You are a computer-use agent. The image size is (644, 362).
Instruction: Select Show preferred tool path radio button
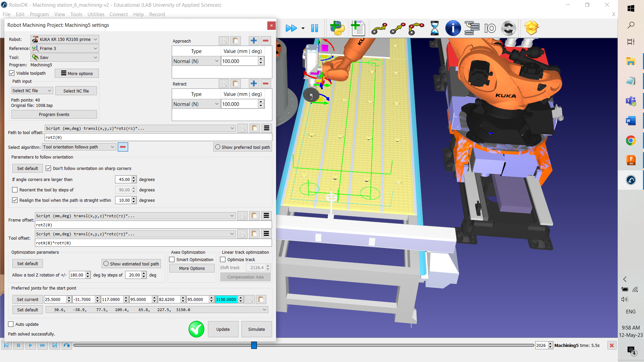tap(218, 147)
